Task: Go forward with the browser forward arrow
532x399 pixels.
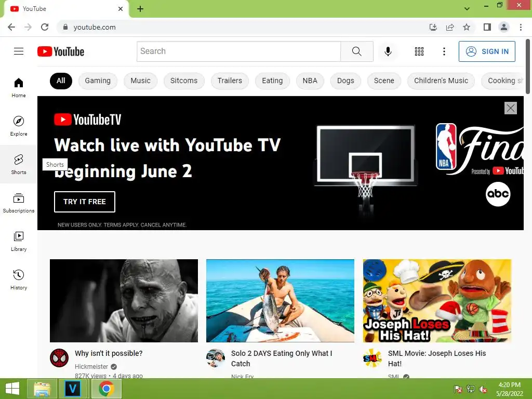Action: (28, 27)
